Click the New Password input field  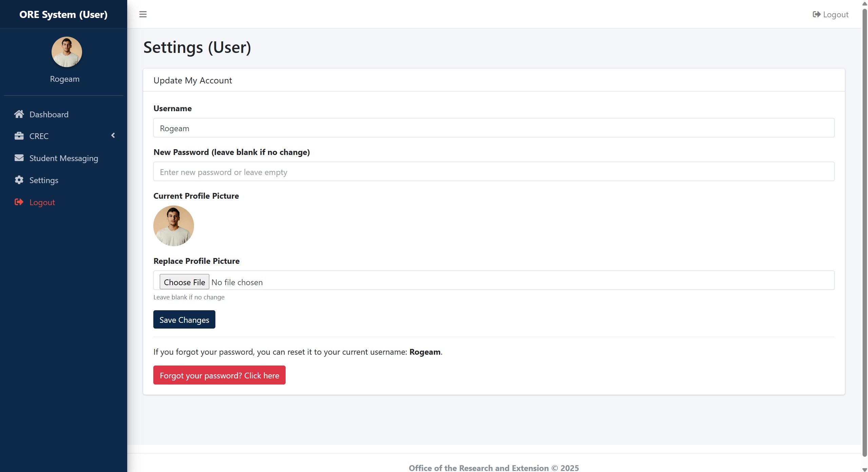[x=494, y=172]
